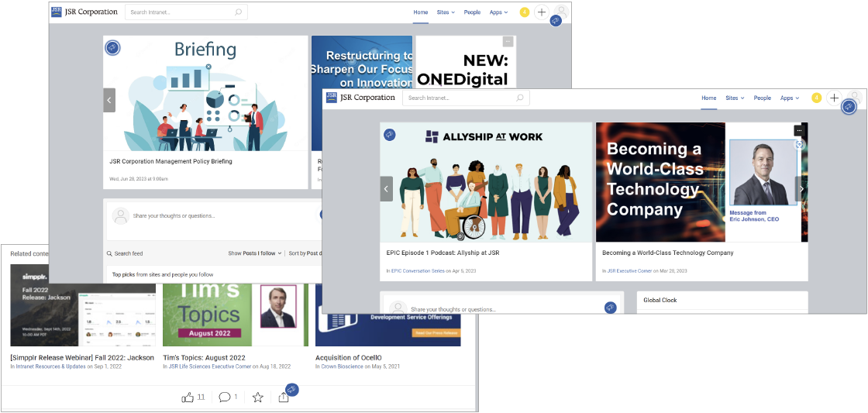Expand Apps menu in Briefing window
The image size is (868, 413).
[x=498, y=12]
